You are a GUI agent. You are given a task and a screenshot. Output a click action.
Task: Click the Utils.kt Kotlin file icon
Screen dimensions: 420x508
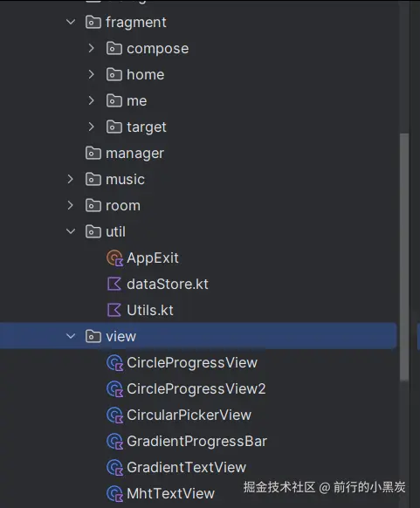point(114,311)
